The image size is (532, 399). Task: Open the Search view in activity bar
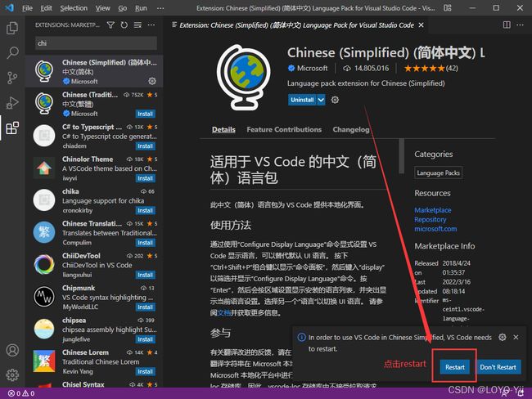12,52
